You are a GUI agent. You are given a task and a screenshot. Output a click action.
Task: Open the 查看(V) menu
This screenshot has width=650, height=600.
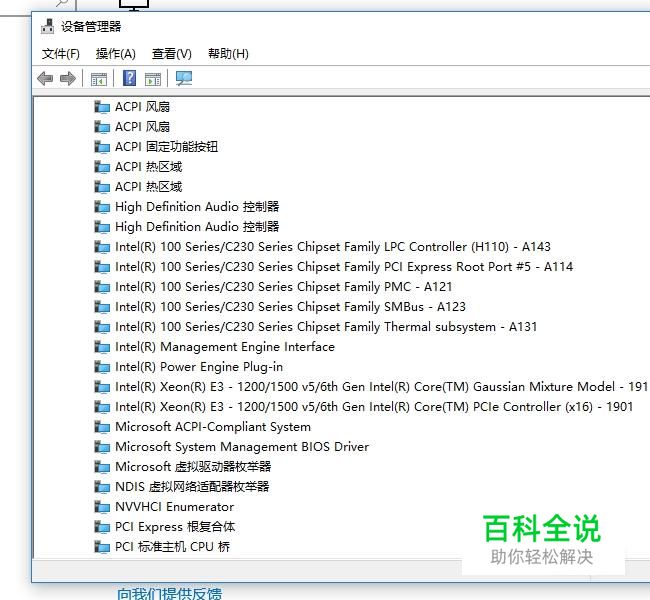pos(172,54)
